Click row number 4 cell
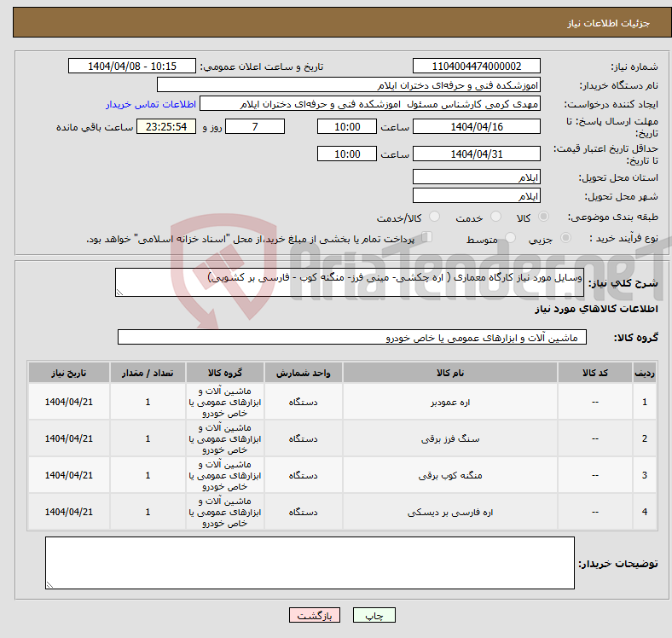 pyautogui.click(x=644, y=512)
